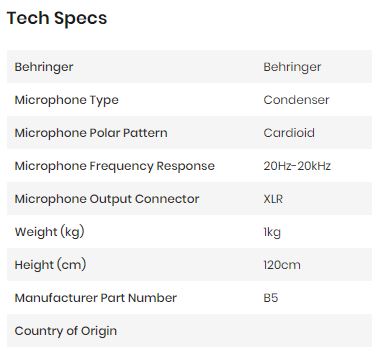Viewport: 385px width, 360px height.
Task: Select the Microphone Output Connector label
Action: point(107,199)
